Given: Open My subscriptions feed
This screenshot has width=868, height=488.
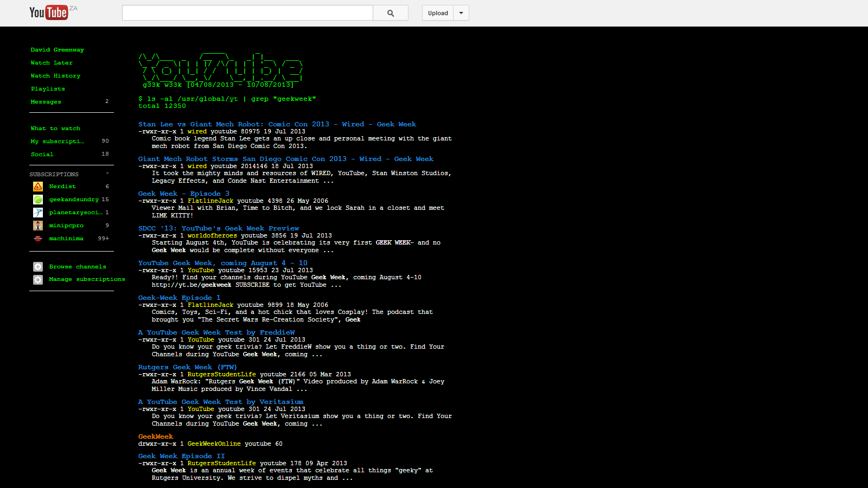Looking at the screenshot, I should click(58, 142).
